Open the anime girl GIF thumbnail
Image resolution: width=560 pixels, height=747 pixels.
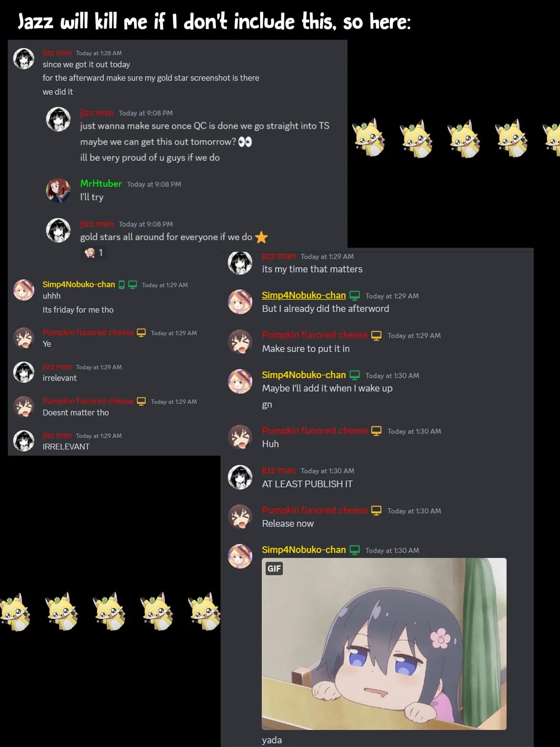(x=384, y=644)
